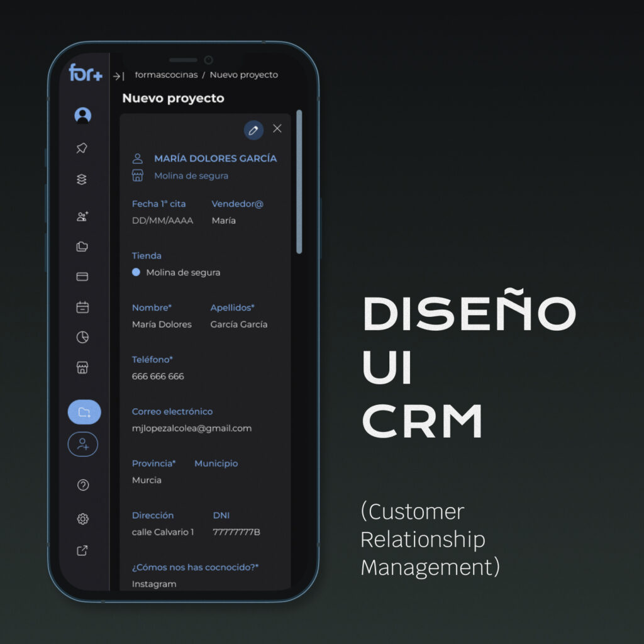This screenshot has height=644, width=644.
Task: Click the formascocinas breadcrumb link
Action: coord(166,75)
